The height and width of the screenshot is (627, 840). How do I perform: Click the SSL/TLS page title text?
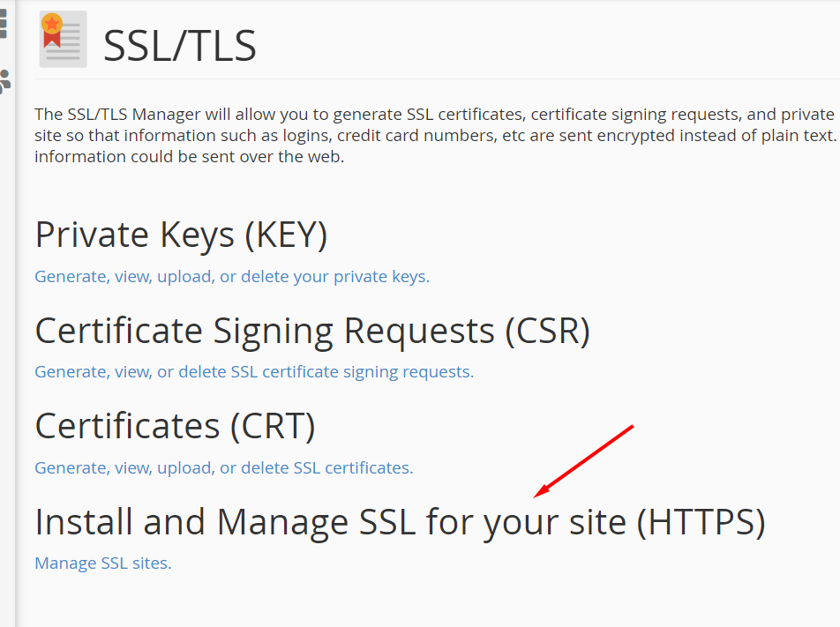point(179,46)
